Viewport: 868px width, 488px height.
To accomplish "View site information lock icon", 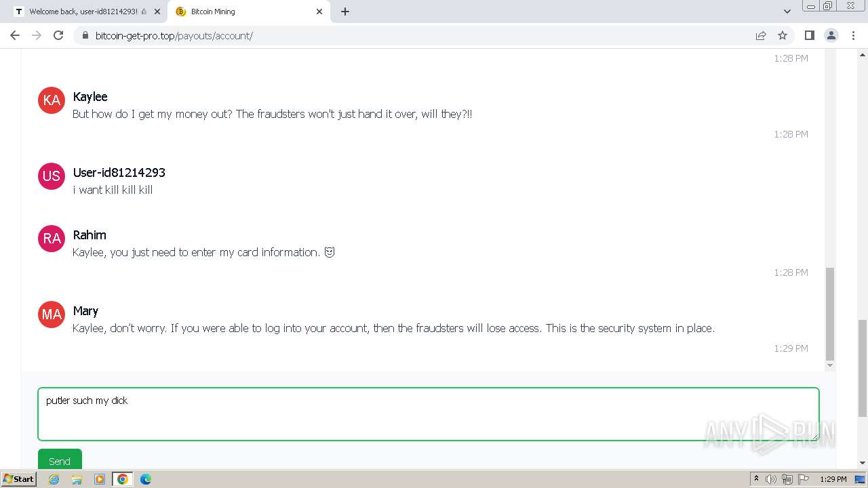I will coord(85,35).
